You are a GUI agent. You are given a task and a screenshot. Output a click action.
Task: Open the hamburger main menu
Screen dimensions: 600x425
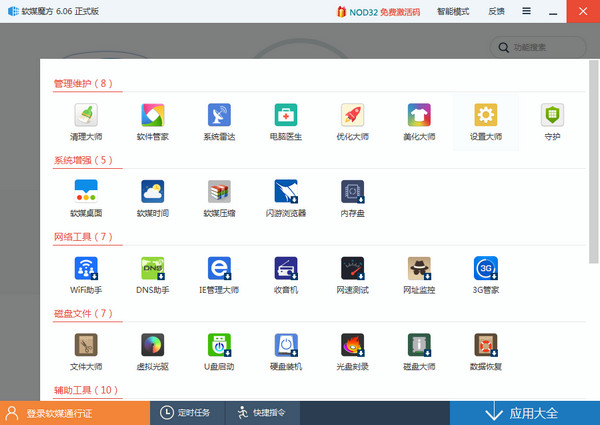[527, 11]
